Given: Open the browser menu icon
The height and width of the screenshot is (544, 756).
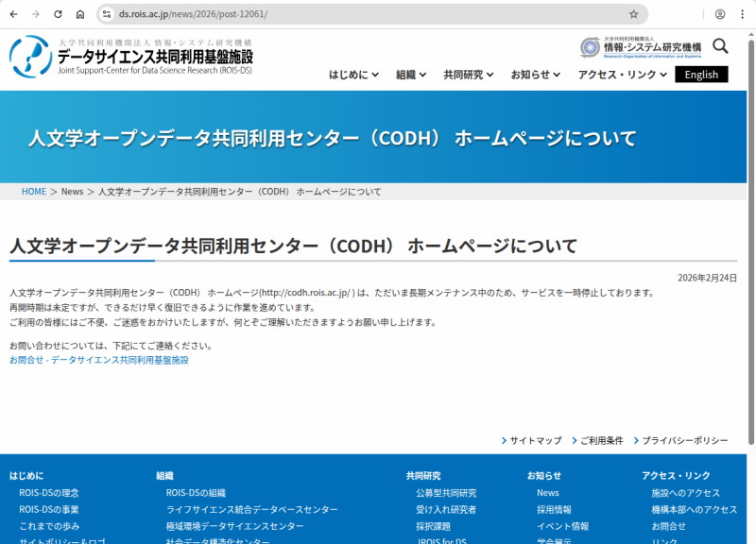Looking at the screenshot, I should pos(742,14).
